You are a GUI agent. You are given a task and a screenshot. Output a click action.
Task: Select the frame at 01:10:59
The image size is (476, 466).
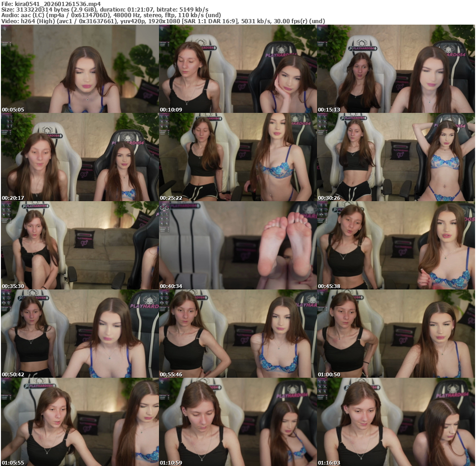[x=238, y=422]
